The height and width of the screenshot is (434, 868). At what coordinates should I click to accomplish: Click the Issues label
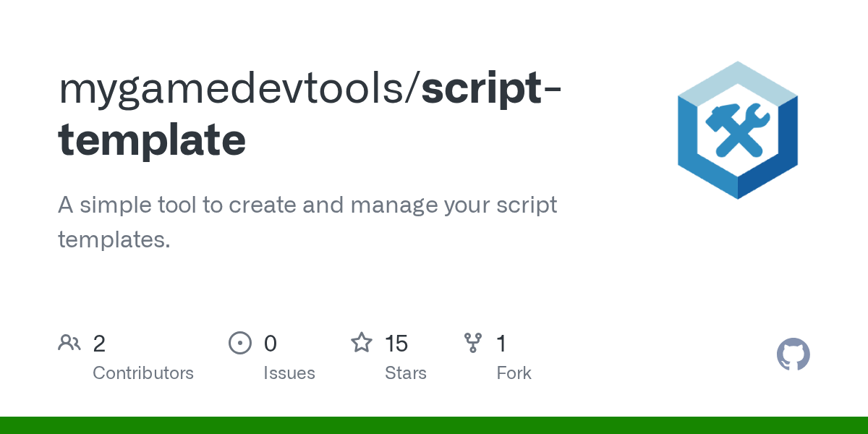pos(289,373)
